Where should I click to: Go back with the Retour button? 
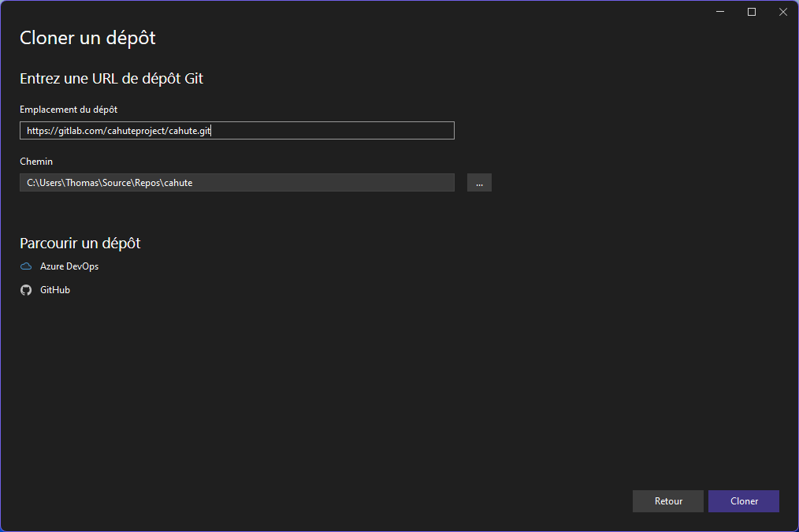667,501
